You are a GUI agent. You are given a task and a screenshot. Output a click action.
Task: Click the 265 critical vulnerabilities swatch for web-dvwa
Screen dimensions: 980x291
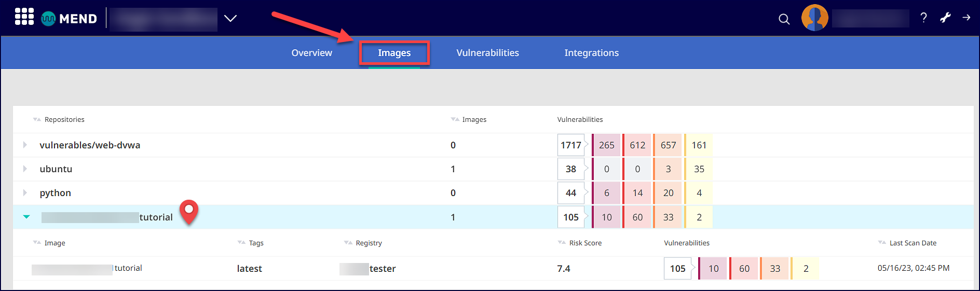point(606,145)
